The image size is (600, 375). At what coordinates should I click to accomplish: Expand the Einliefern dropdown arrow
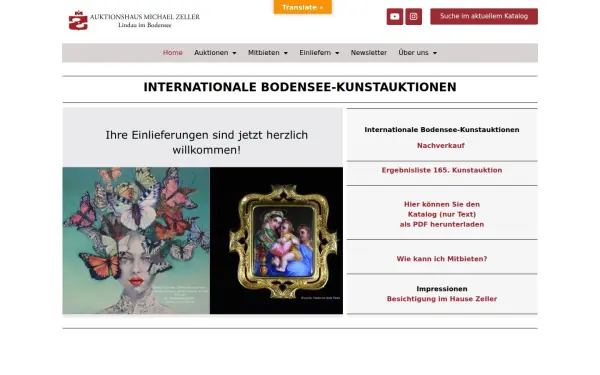pyautogui.click(x=337, y=53)
